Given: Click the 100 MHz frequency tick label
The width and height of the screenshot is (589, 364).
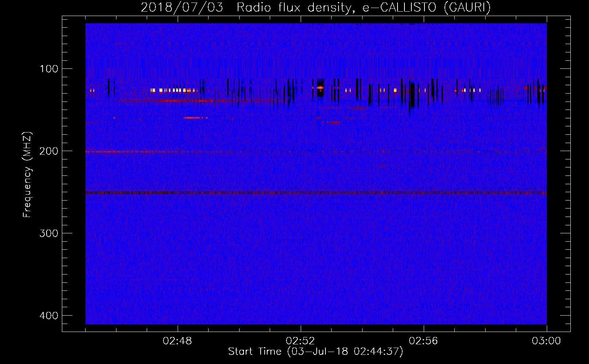Looking at the screenshot, I should (x=49, y=69).
